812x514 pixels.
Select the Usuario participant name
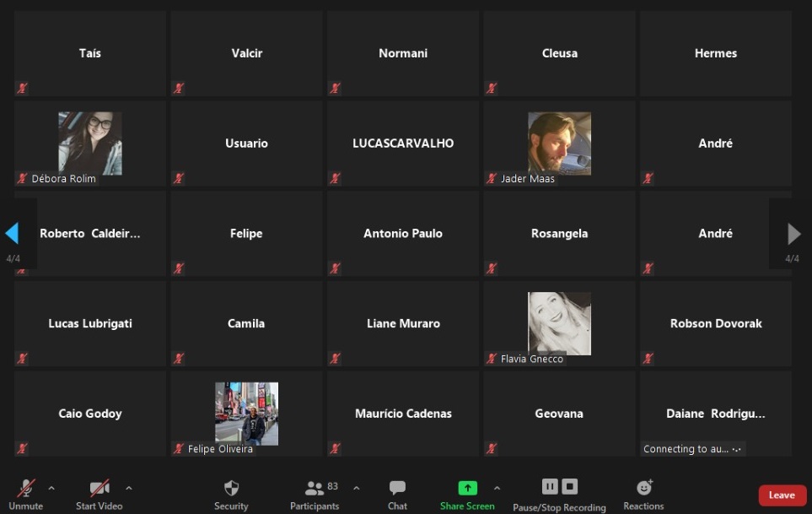[246, 143]
